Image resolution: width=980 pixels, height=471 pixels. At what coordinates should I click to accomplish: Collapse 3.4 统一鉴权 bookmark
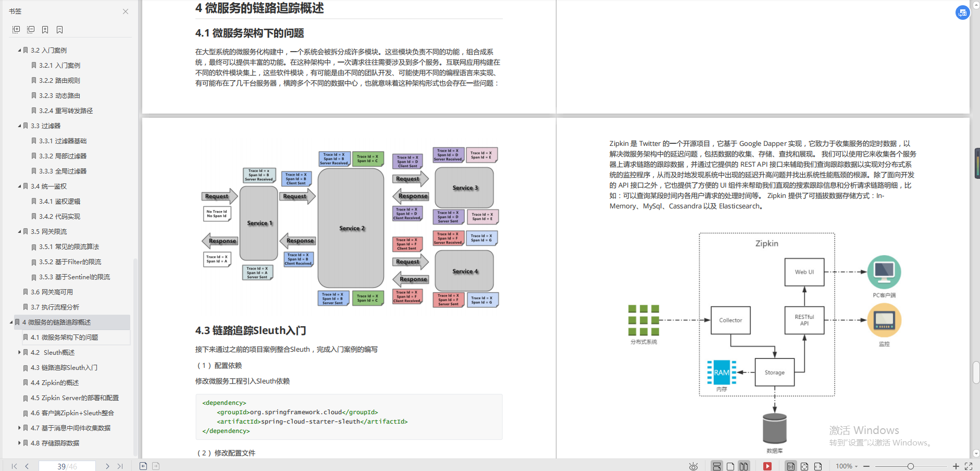pyautogui.click(x=19, y=187)
